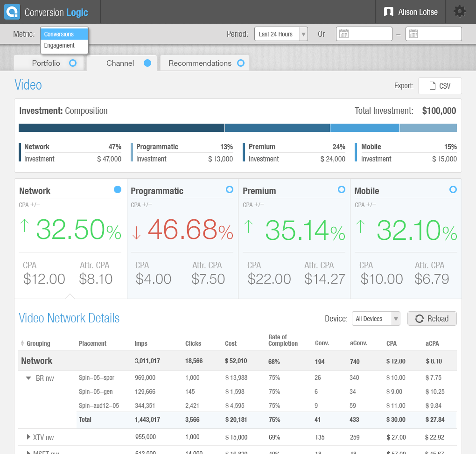Select the Mobile card radio button
This screenshot has width=476, height=454.
(453, 189)
